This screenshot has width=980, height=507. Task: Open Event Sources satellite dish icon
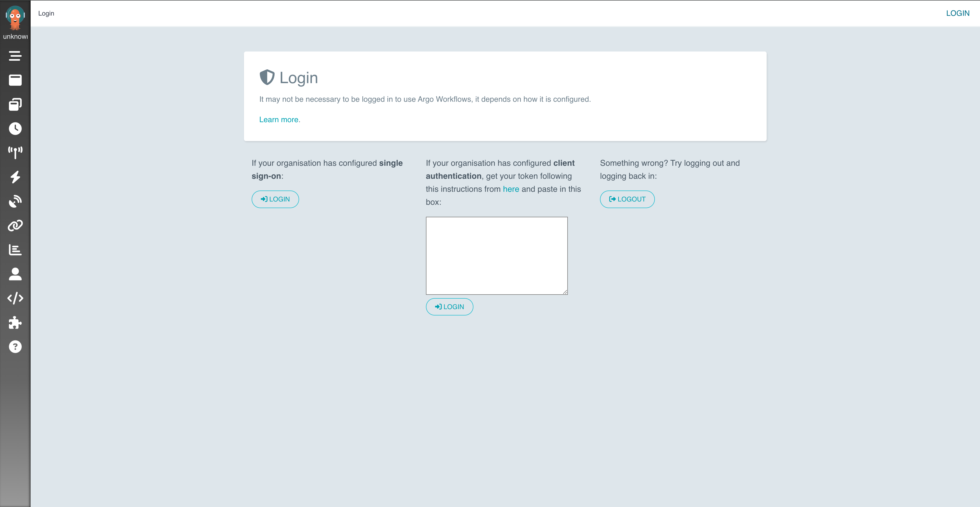[15, 201]
